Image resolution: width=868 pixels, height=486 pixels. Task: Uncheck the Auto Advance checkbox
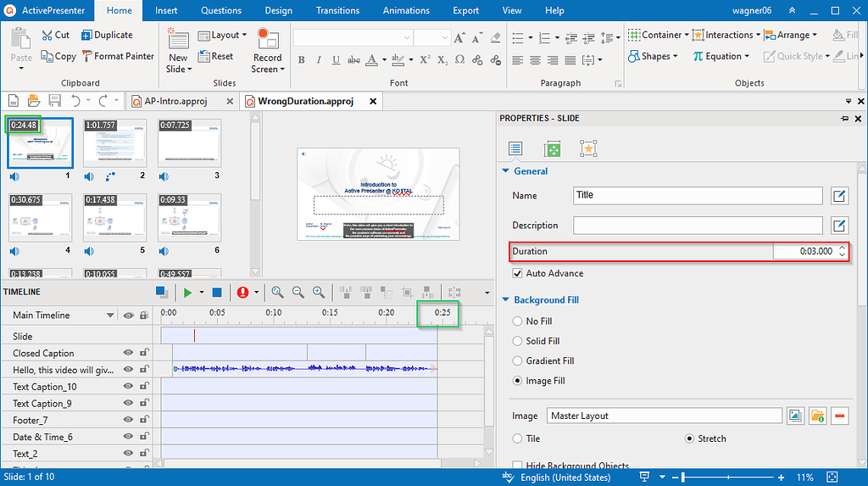click(518, 274)
